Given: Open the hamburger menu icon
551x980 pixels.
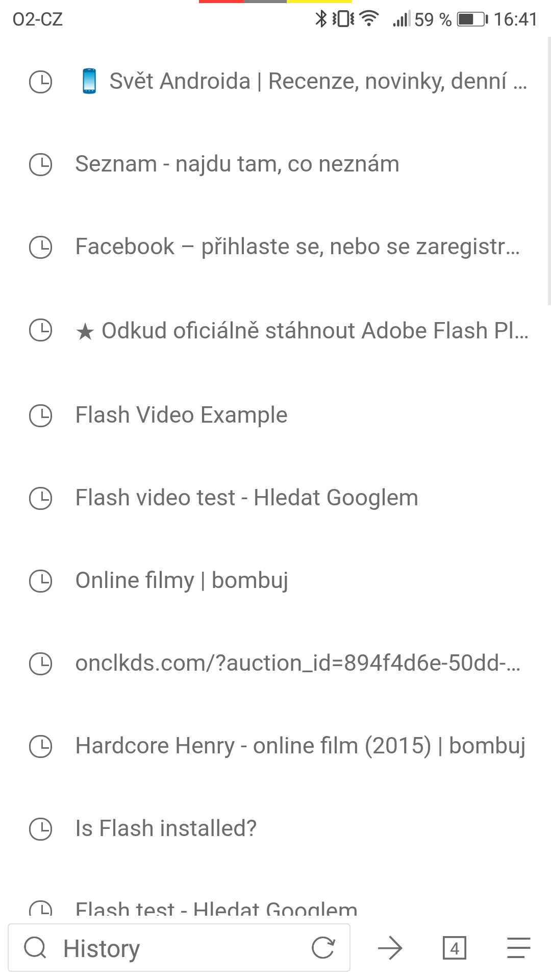Looking at the screenshot, I should [x=519, y=948].
